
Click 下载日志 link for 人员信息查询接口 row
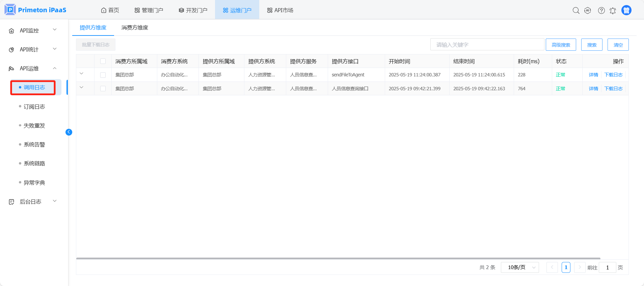coord(613,89)
